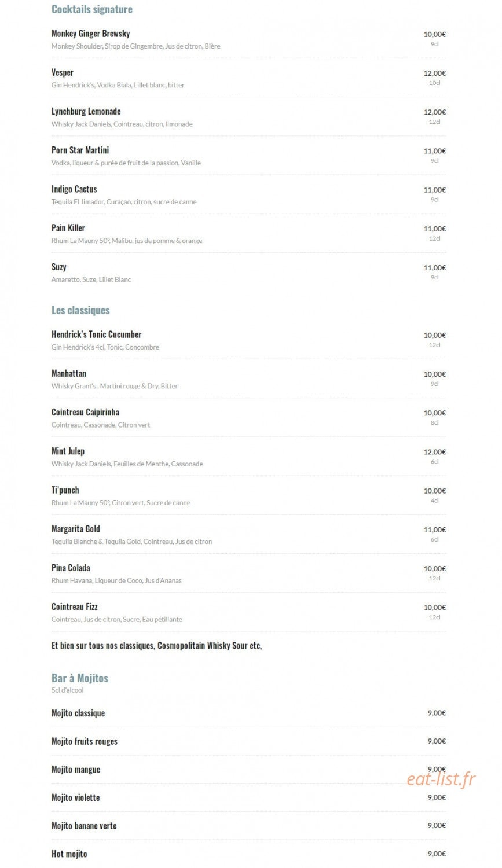This screenshot has width=502, height=868.
Task: Click the Vesper cocktail title
Action: [x=63, y=72]
